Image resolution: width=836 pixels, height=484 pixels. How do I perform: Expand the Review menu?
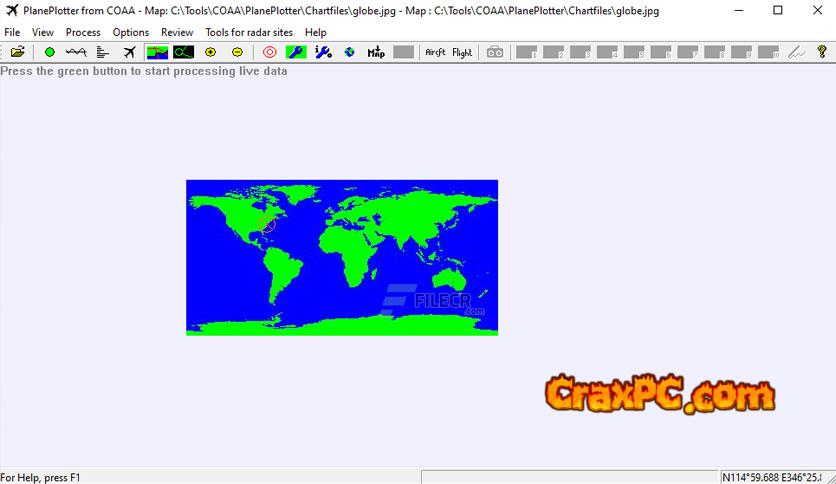point(177,32)
